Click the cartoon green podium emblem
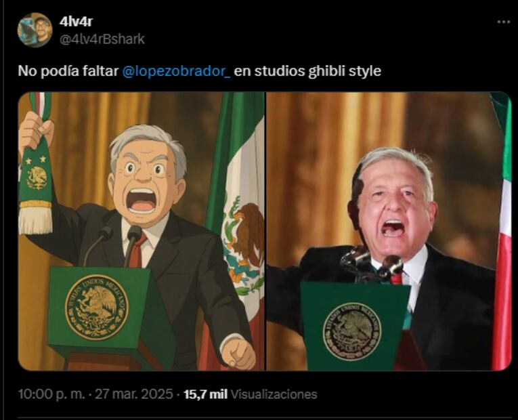This screenshot has height=420, width=518. 96,308
